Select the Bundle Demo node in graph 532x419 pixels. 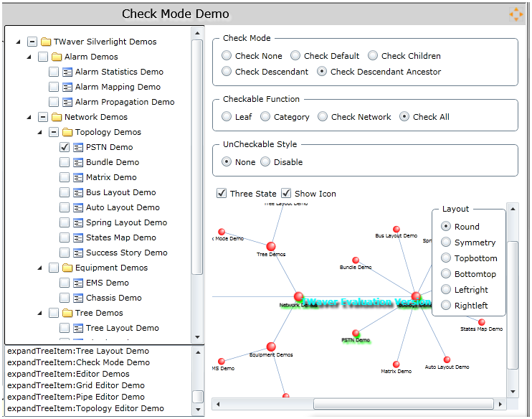[356, 260]
